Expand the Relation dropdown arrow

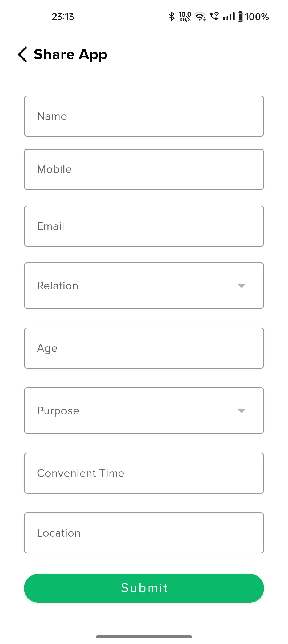pyautogui.click(x=242, y=286)
